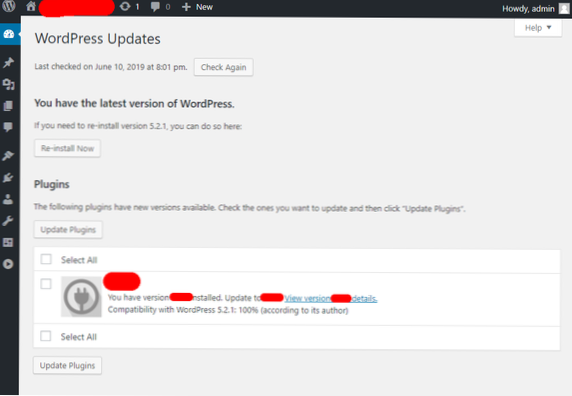Open Posts pushpin sidebar icon
The height and width of the screenshot is (396, 572).
8,62
